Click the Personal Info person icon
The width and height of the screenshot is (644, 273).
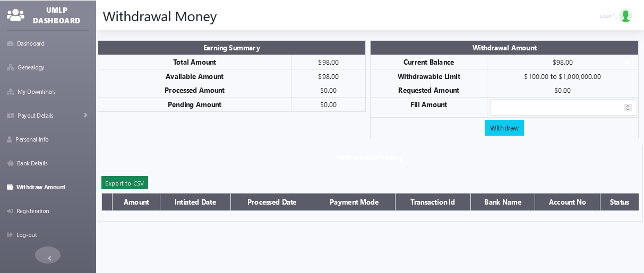[x=10, y=139]
